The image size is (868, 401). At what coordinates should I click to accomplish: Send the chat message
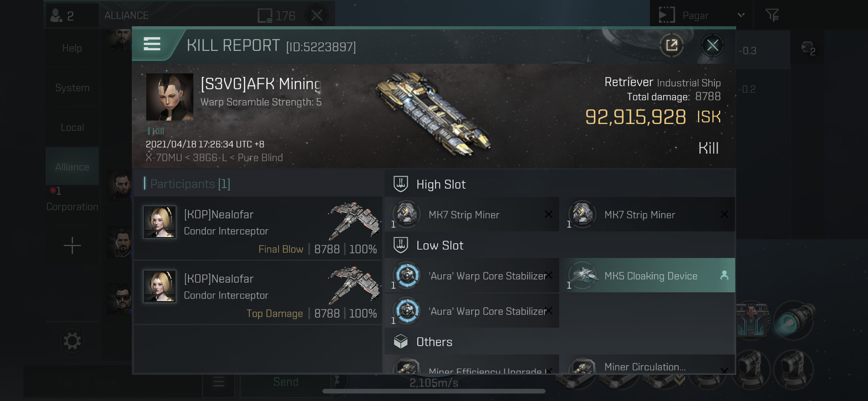click(285, 382)
